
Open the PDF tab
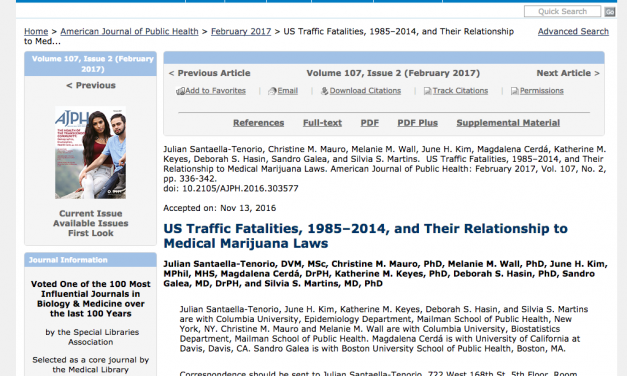coord(369,123)
